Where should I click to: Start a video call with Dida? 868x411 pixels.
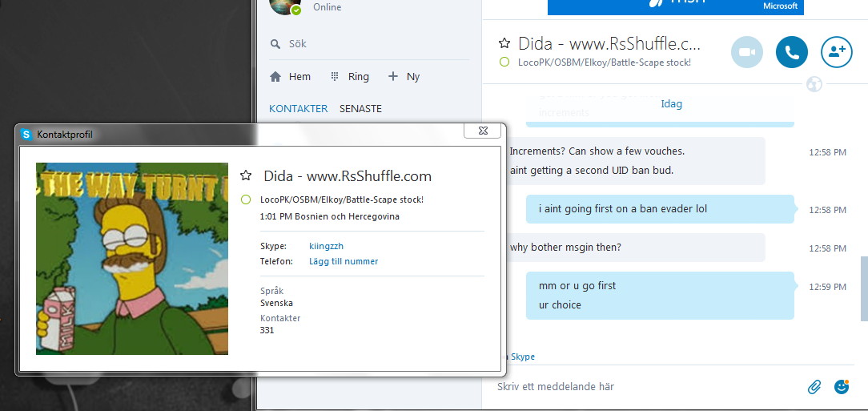point(747,52)
